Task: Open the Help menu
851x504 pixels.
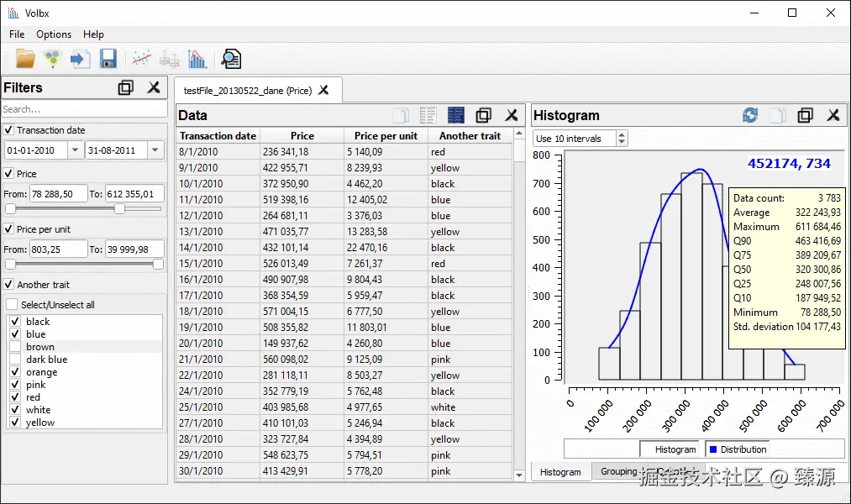Action: pos(93,34)
